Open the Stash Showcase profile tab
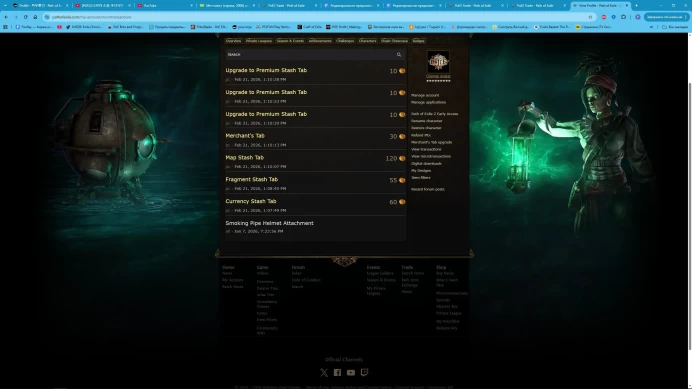 click(395, 41)
